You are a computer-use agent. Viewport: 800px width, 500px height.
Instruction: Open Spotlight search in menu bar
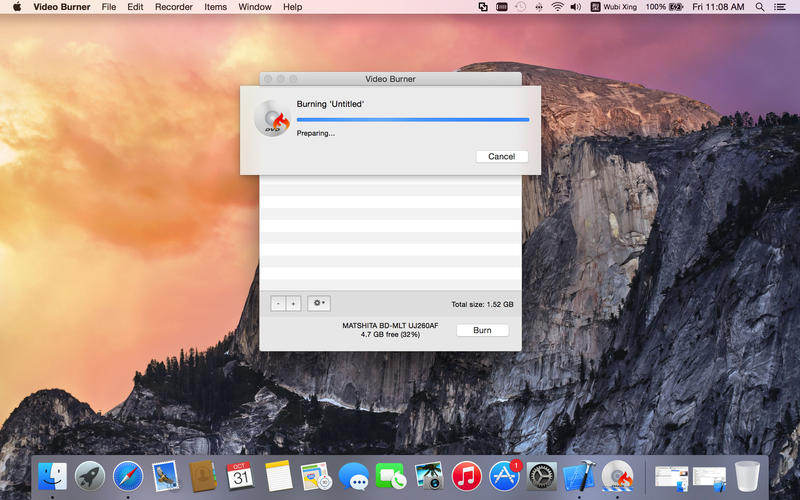click(x=760, y=7)
